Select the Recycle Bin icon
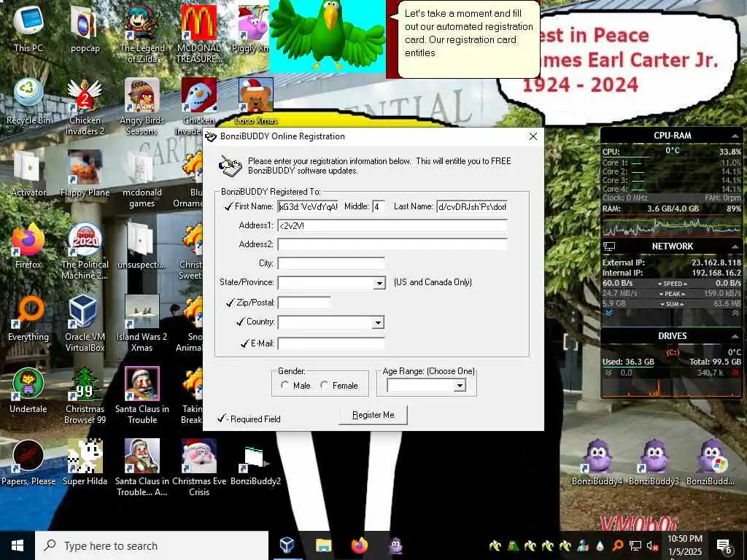This screenshot has width=747, height=560. click(x=28, y=101)
